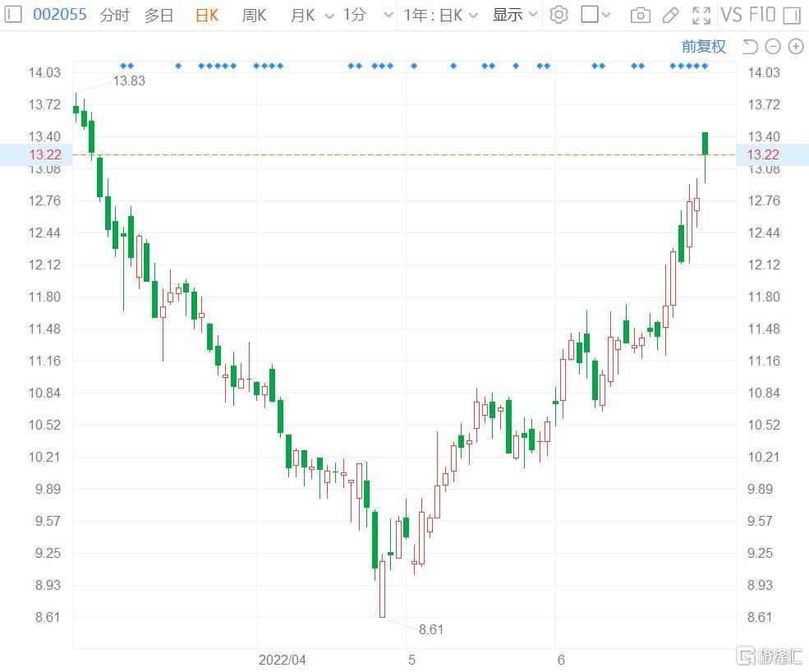Image resolution: width=809 pixels, height=672 pixels.
Task: Click the 13.22 current price on right axis
Action: click(763, 154)
